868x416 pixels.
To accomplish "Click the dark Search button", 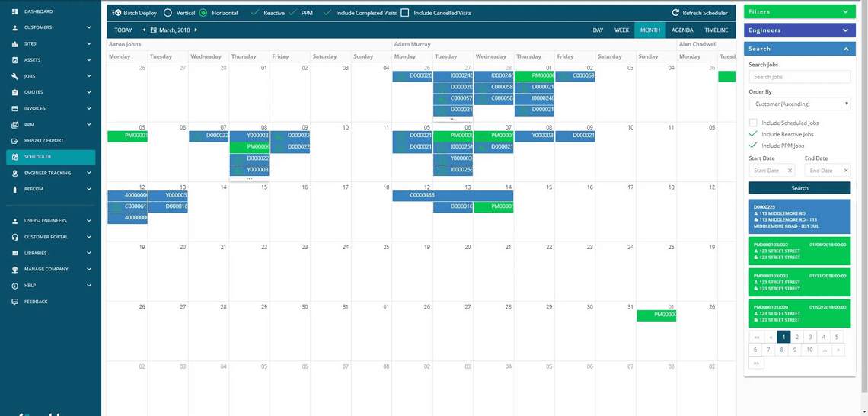I will (799, 187).
